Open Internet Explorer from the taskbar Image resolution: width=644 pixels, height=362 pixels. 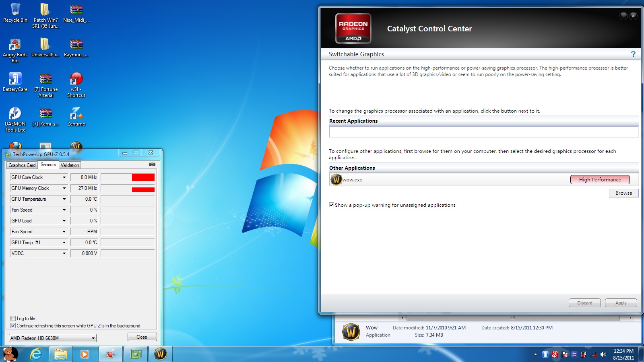[x=36, y=354]
